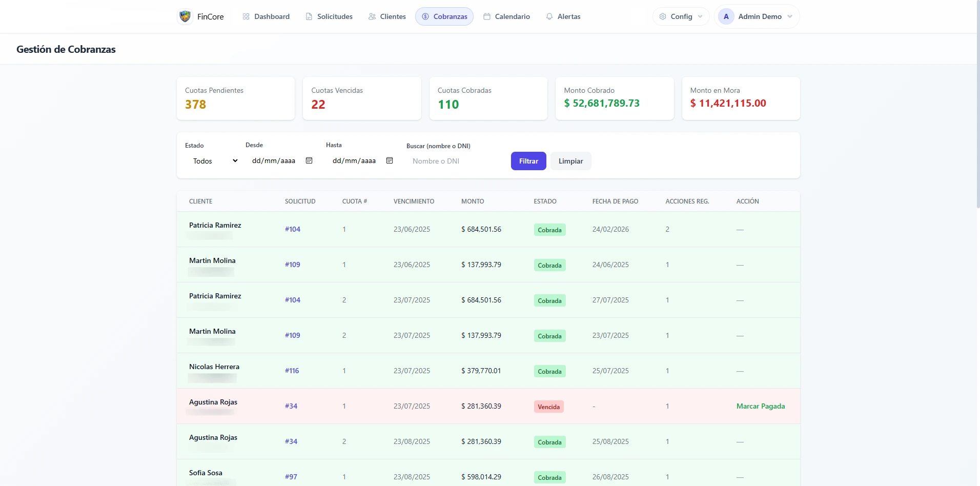
Task: Click the Limpiar button
Action: tap(570, 161)
